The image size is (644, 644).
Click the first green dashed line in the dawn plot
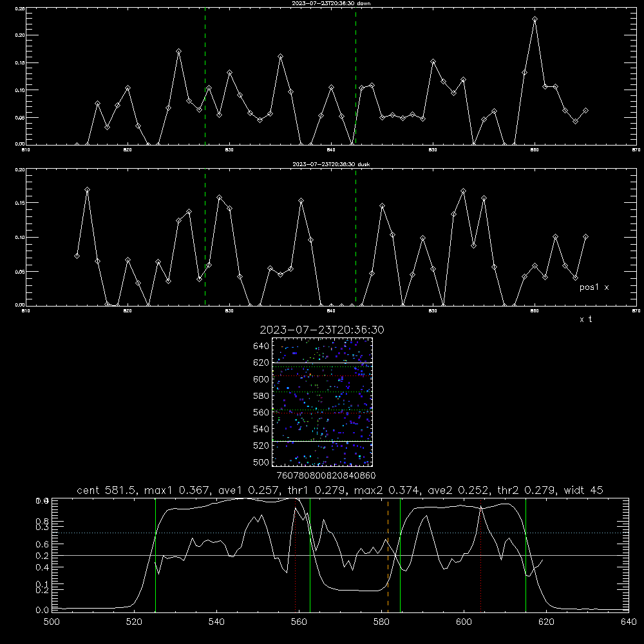point(205,76)
